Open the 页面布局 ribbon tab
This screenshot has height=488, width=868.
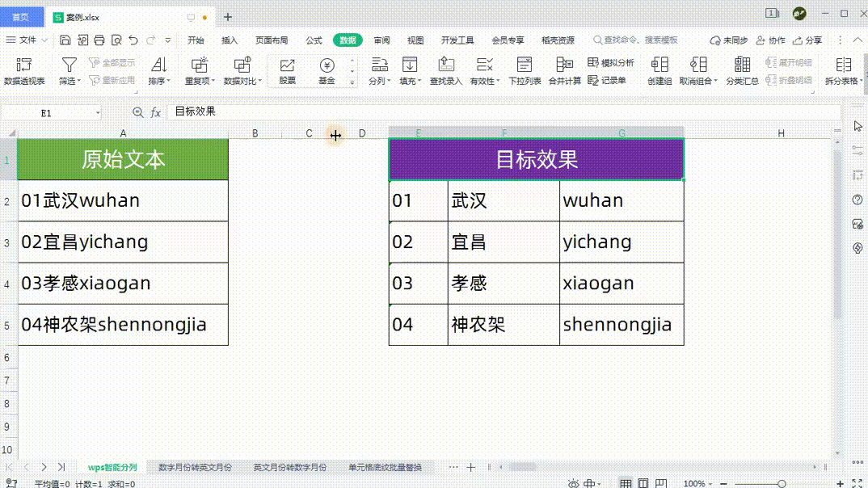click(272, 40)
